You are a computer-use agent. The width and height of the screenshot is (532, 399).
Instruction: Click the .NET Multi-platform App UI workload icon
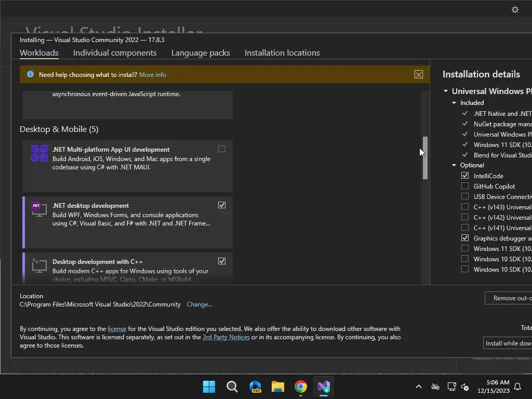click(39, 153)
